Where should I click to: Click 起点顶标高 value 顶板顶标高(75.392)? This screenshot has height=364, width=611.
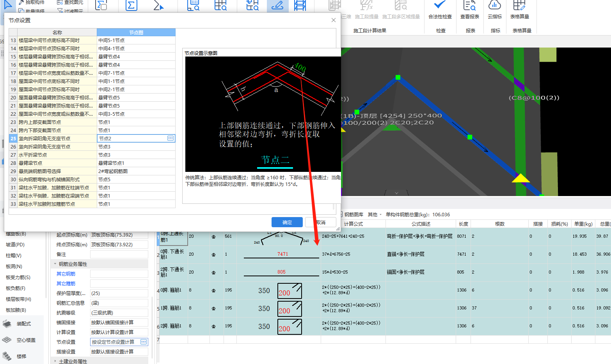(119, 235)
